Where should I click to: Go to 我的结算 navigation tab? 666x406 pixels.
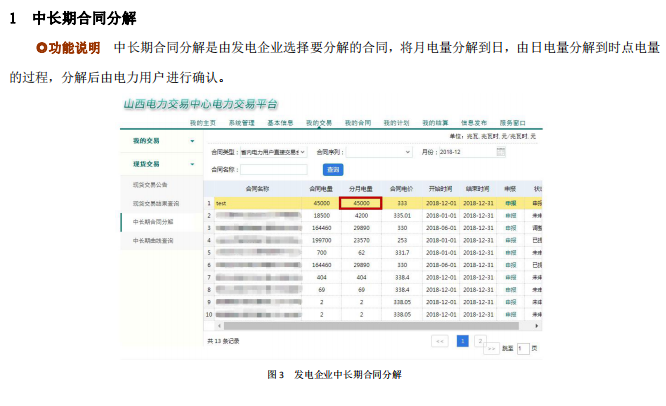[435, 123]
